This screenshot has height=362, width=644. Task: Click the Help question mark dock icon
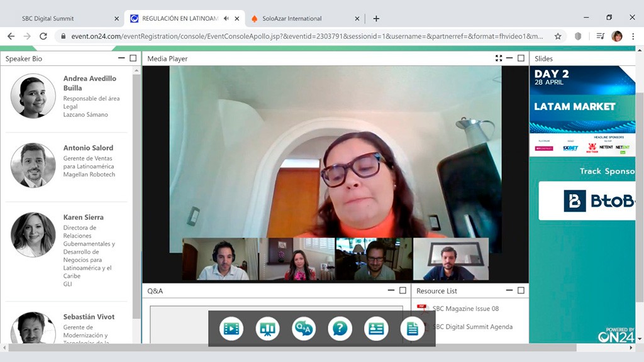340,328
